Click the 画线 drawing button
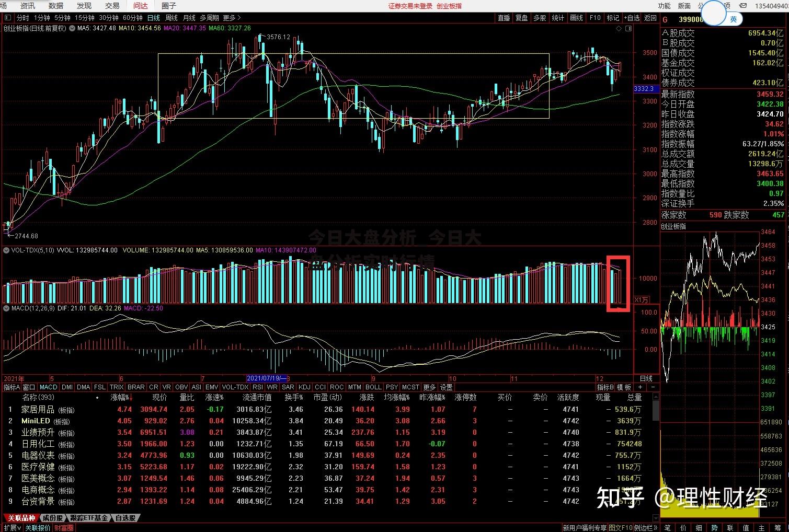Screen dimensions: 789x532 coord(576,18)
